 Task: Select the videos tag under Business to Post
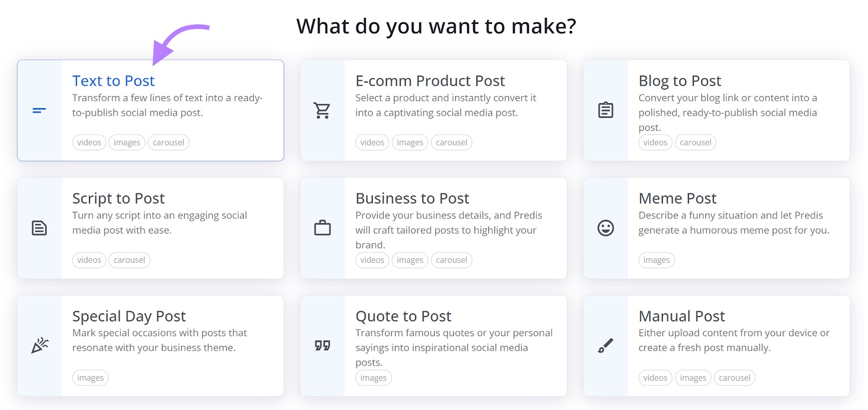pos(372,260)
